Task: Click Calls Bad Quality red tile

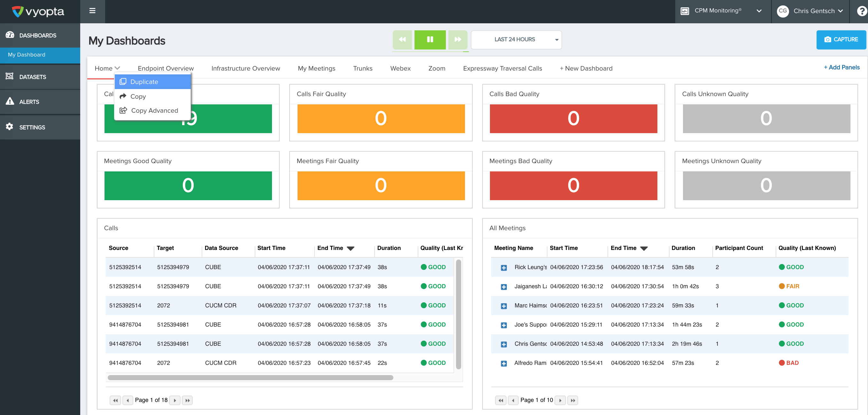Action: tap(573, 118)
